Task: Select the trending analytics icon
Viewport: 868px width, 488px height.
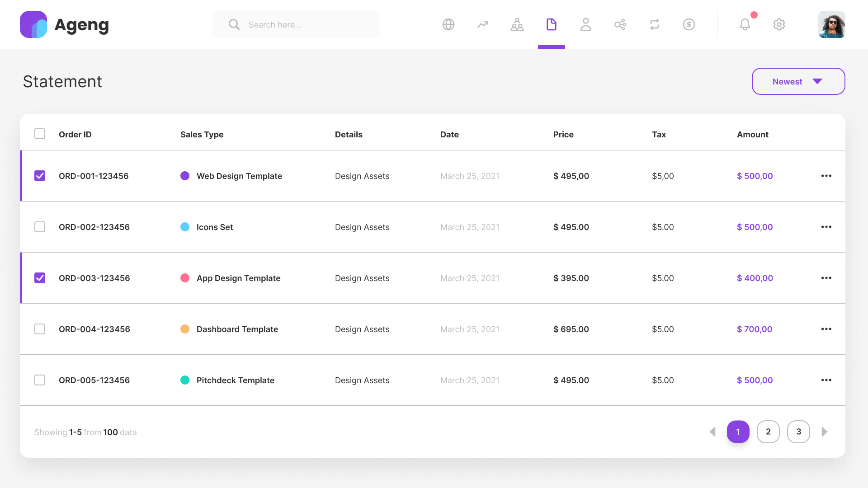Action: click(482, 24)
